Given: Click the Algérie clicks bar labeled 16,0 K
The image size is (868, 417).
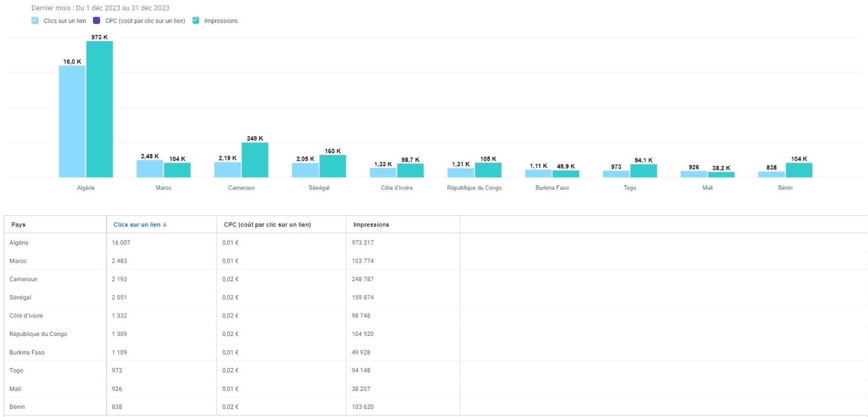Looking at the screenshot, I should 72,122.
